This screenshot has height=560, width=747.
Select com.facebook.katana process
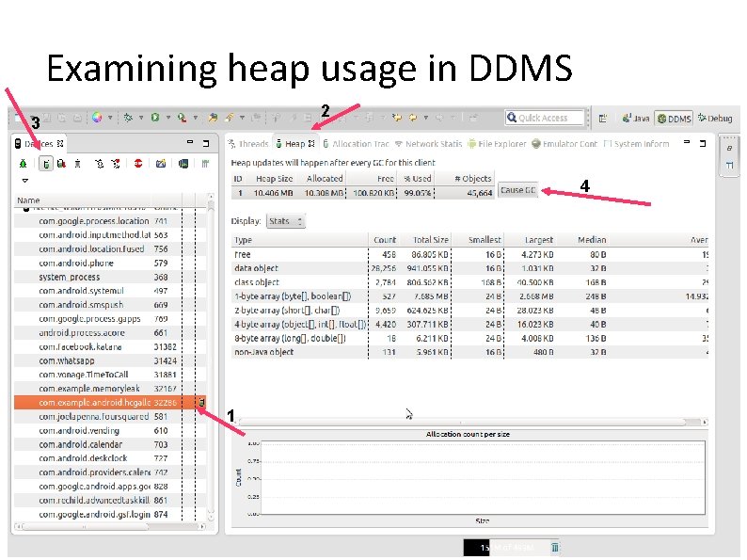(109, 346)
